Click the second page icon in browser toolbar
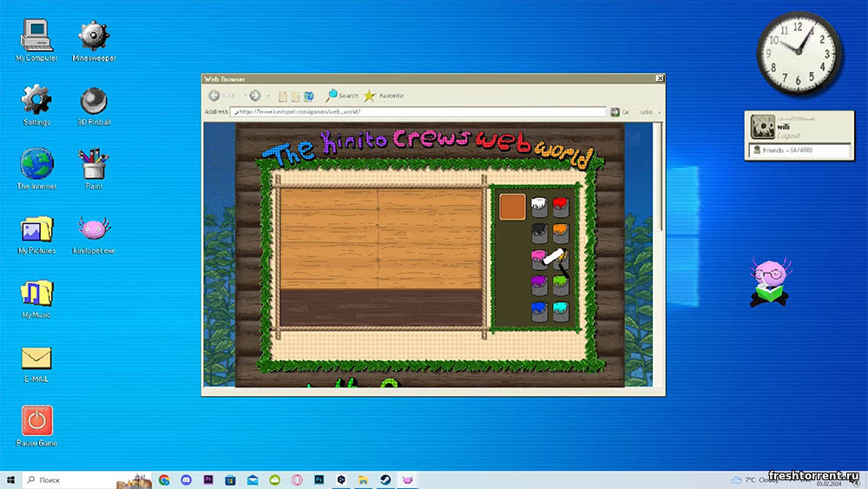 click(296, 96)
